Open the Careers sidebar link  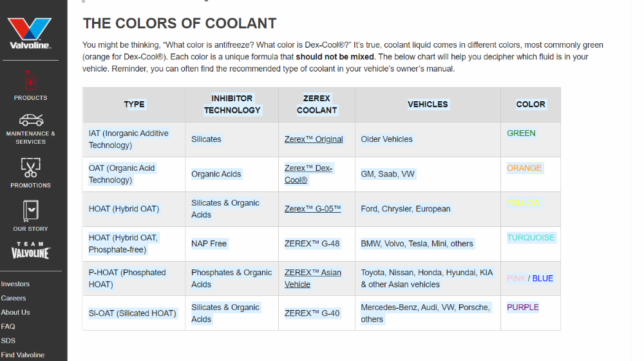[x=14, y=298]
